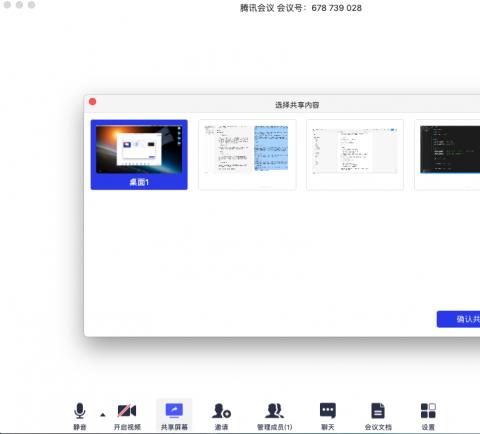Select the white document window thumbnail

pyautogui.click(x=355, y=155)
